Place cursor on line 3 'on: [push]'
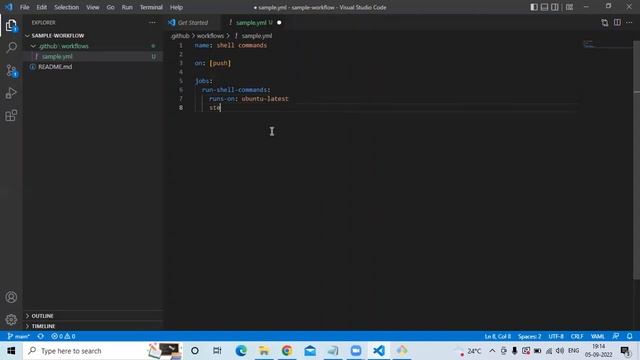Screen dimensions: 640x360 click(x=213, y=63)
